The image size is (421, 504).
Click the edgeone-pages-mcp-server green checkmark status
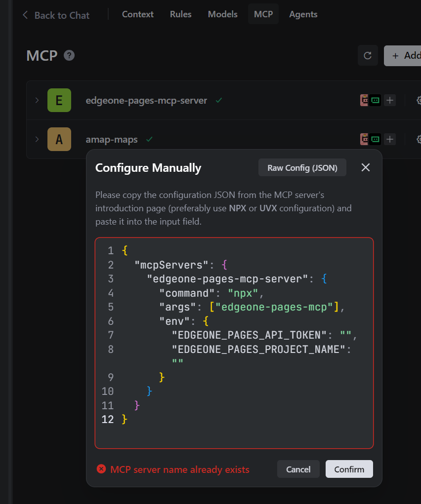pos(219,100)
